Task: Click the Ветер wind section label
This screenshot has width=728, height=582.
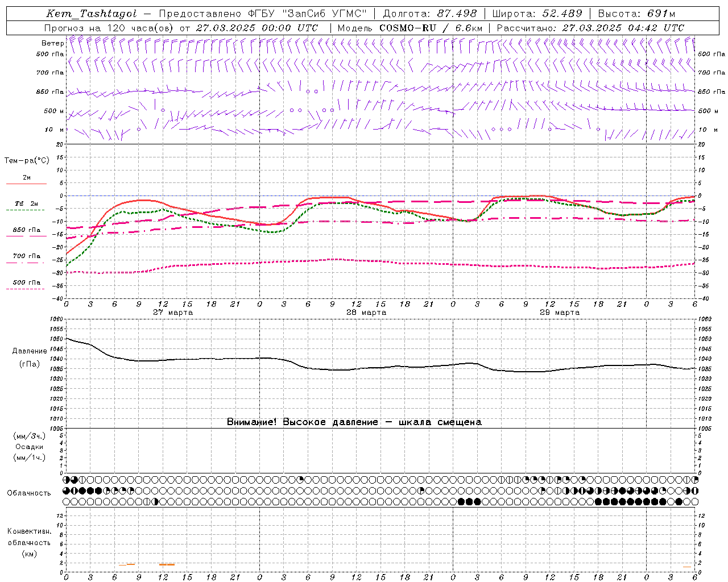Action: click(x=52, y=43)
